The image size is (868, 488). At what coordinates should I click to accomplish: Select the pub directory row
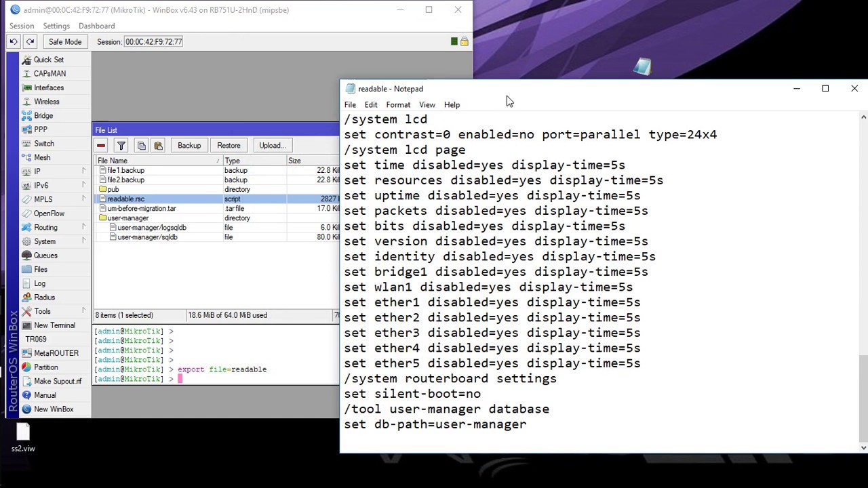tap(217, 189)
